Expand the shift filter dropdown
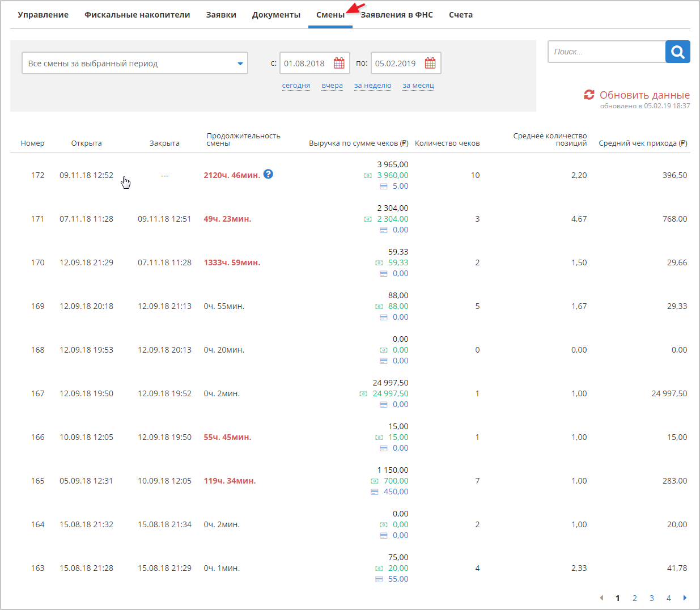700x610 pixels. [x=240, y=63]
